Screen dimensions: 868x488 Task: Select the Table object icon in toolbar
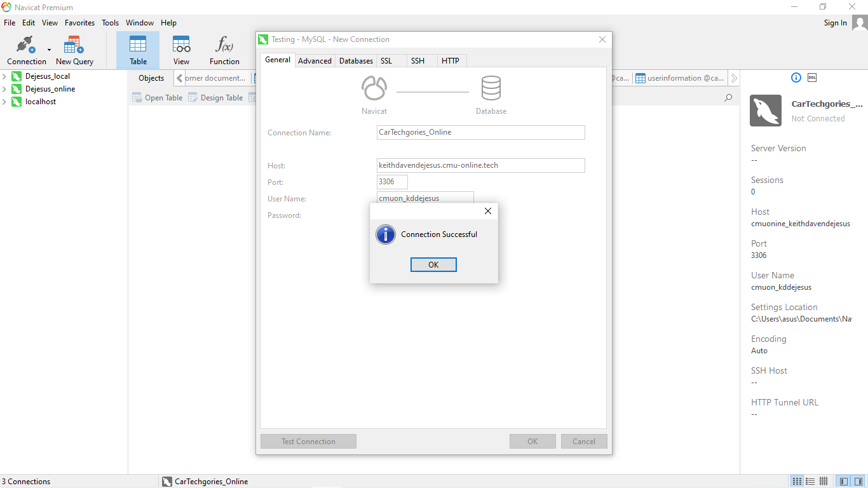click(x=138, y=50)
